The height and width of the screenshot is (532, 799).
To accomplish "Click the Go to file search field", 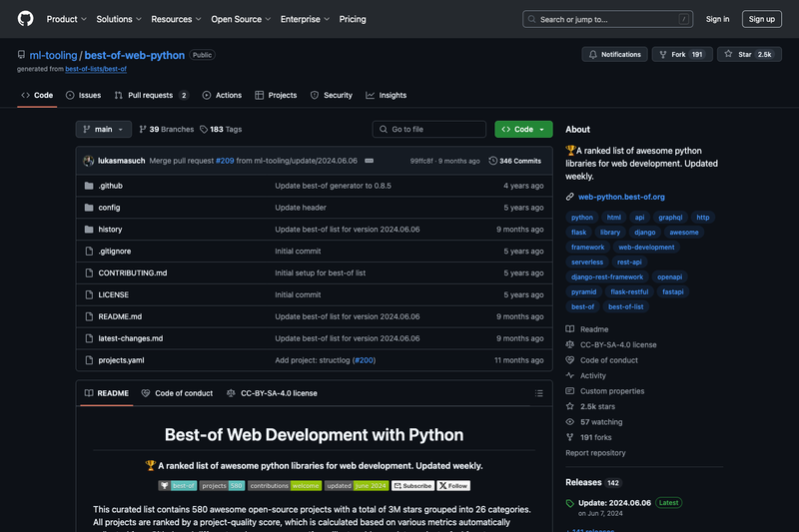I will point(429,130).
